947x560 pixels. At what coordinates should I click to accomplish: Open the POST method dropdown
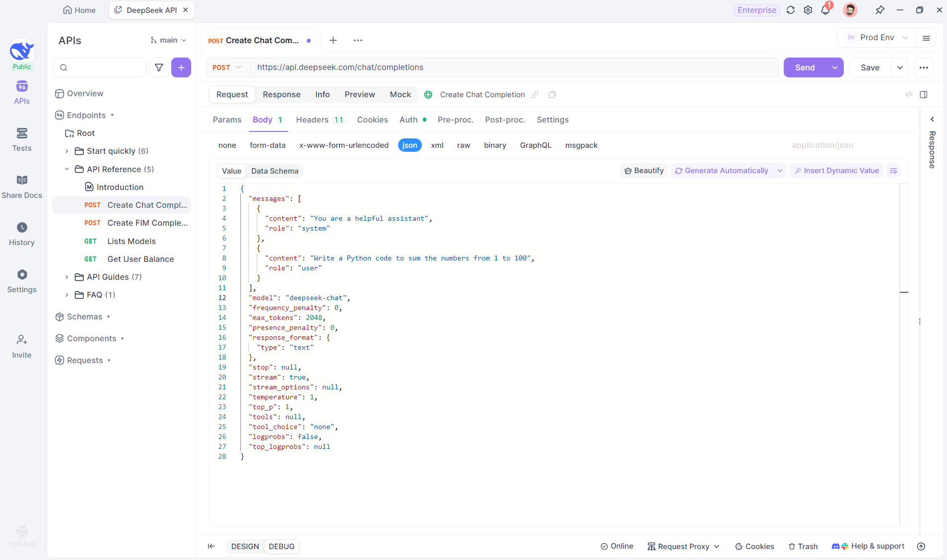click(x=227, y=67)
